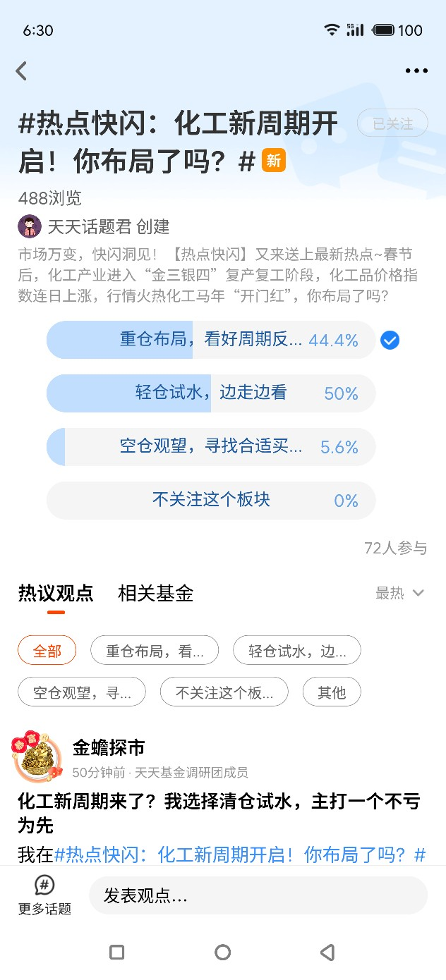This screenshot has width=446, height=980.
Task: Tap the Android recent apps square button
Action: 117,953
